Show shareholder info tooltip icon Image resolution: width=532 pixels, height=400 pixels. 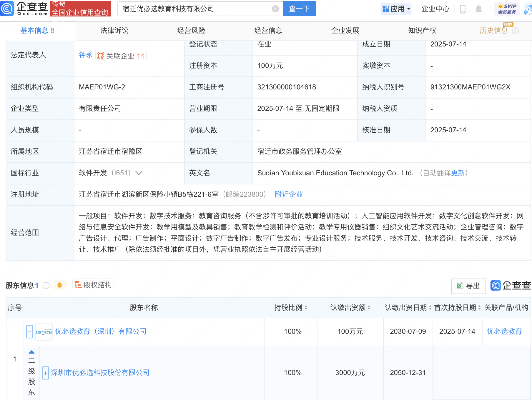(46, 286)
